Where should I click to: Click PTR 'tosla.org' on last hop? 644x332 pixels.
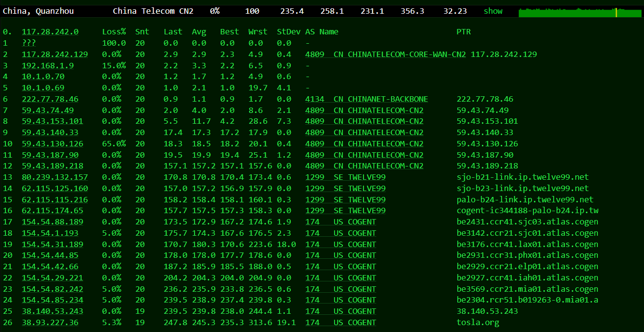pyautogui.click(x=478, y=322)
